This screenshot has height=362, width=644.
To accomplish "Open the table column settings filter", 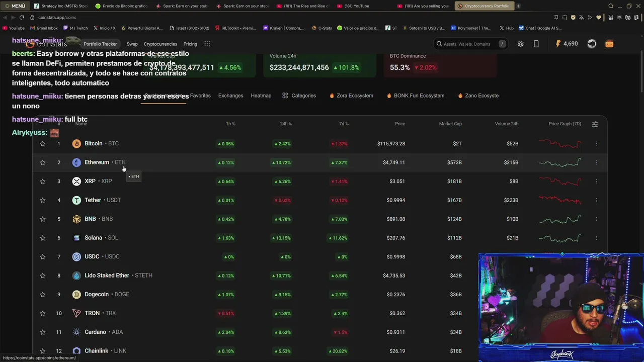I will [x=595, y=124].
